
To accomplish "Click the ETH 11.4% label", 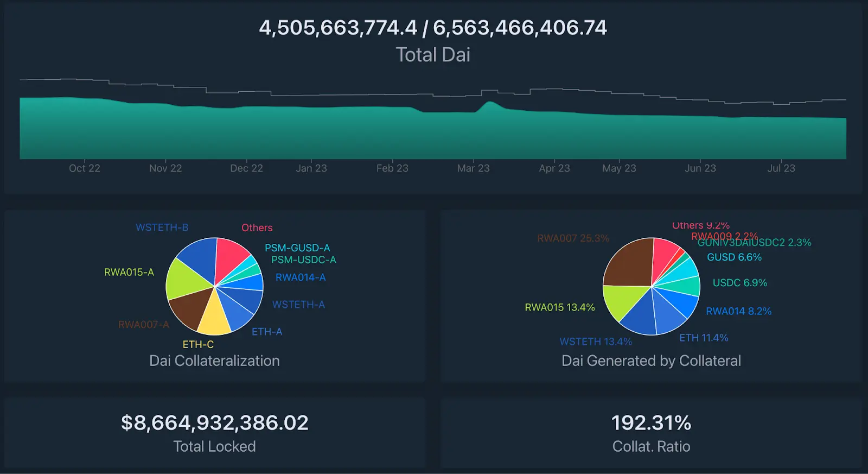I will 704,338.
